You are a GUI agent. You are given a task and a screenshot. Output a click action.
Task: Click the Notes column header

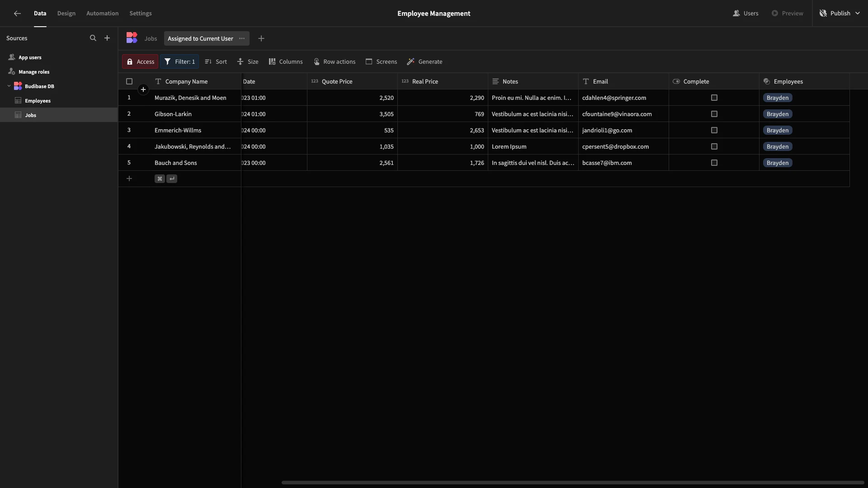[x=533, y=81]
